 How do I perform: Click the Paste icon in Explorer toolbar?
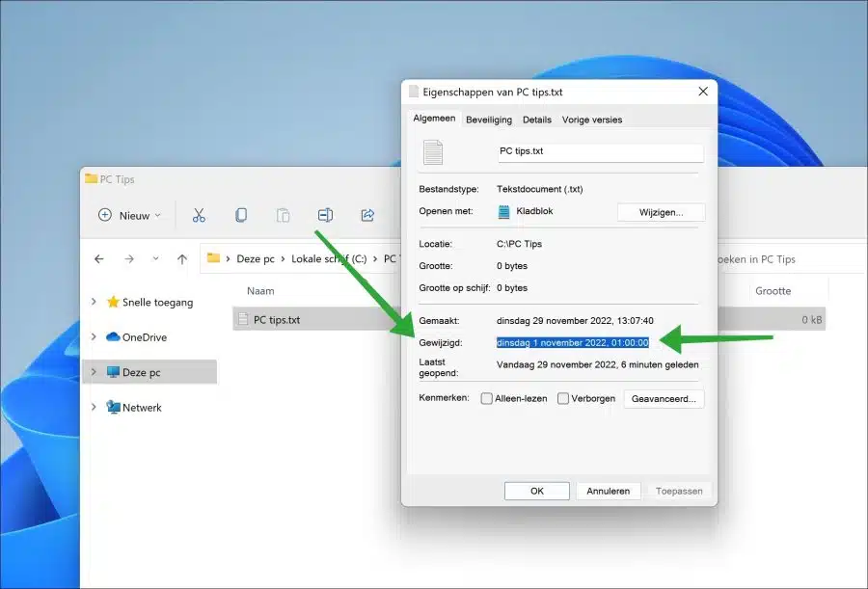tap(283, 215)
